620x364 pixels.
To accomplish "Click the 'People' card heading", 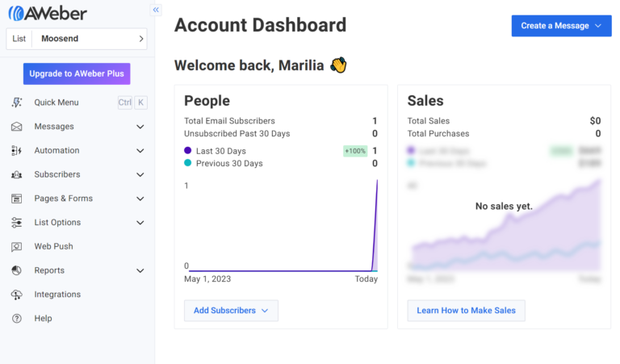I will click(x=207, y=101).
